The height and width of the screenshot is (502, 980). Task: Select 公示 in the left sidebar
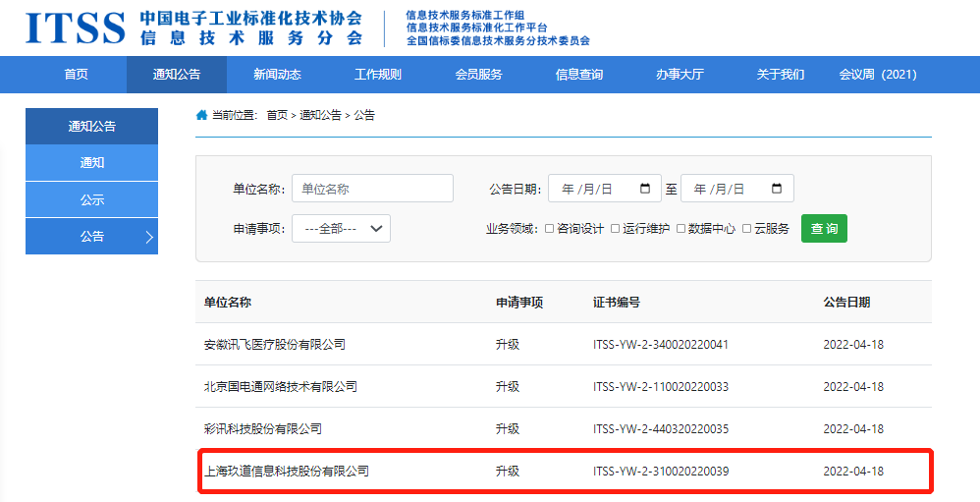[92, 200]
